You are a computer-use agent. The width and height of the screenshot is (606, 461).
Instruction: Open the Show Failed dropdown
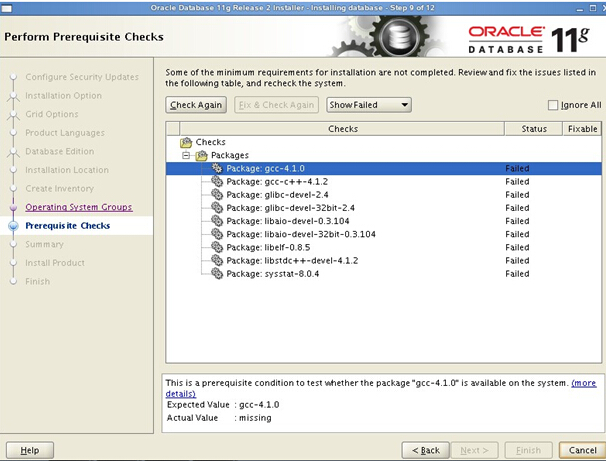coord(368,105)
